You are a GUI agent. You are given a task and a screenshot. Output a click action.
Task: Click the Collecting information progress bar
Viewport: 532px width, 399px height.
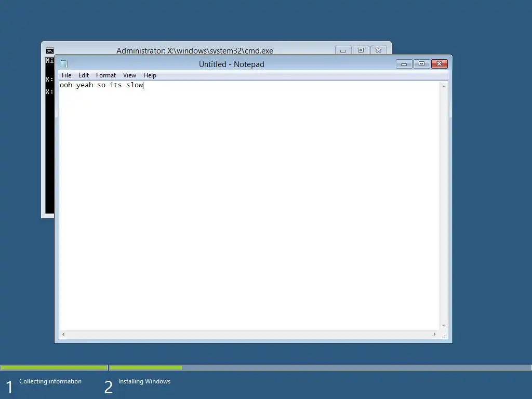pyautogui.click(x=54, y=367)
